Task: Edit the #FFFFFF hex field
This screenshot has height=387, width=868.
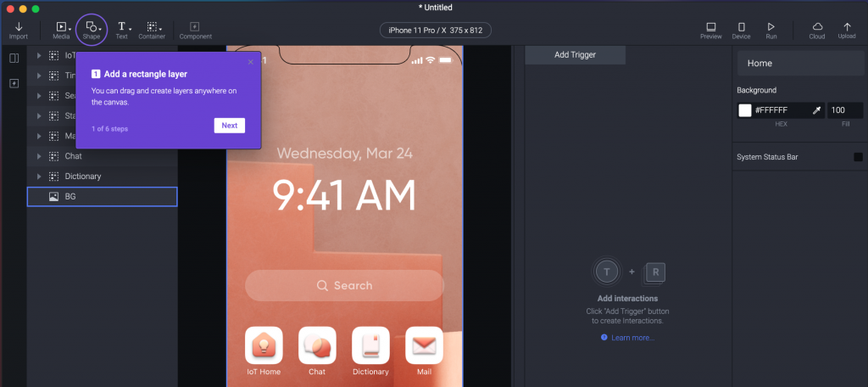Action: click(781, 110)
